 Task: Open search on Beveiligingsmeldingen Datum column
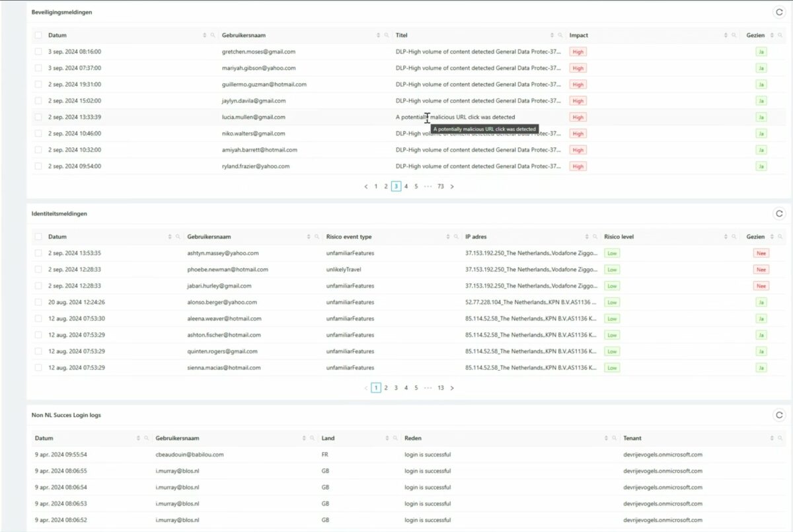point(213,35)
